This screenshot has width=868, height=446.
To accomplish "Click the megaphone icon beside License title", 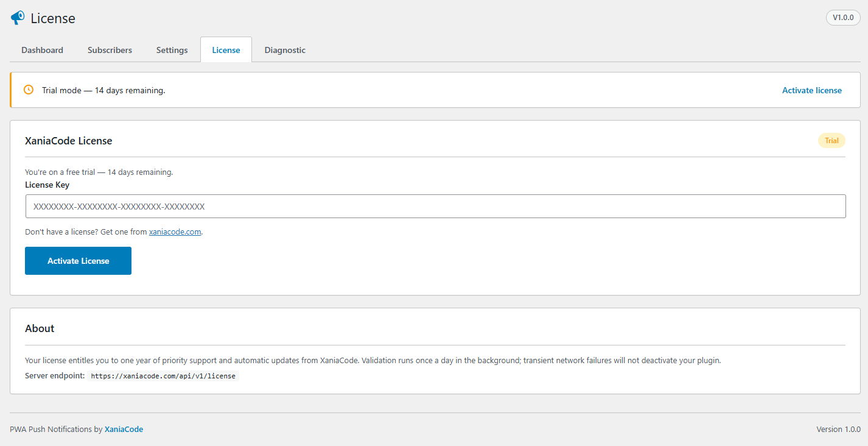I will (18, 18).
